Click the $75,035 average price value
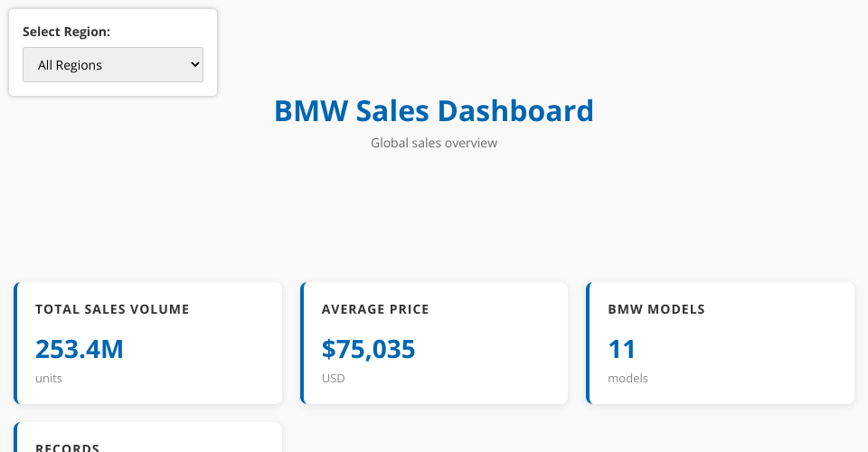Screen dimensions: 868x452 (x=369, y=349)
